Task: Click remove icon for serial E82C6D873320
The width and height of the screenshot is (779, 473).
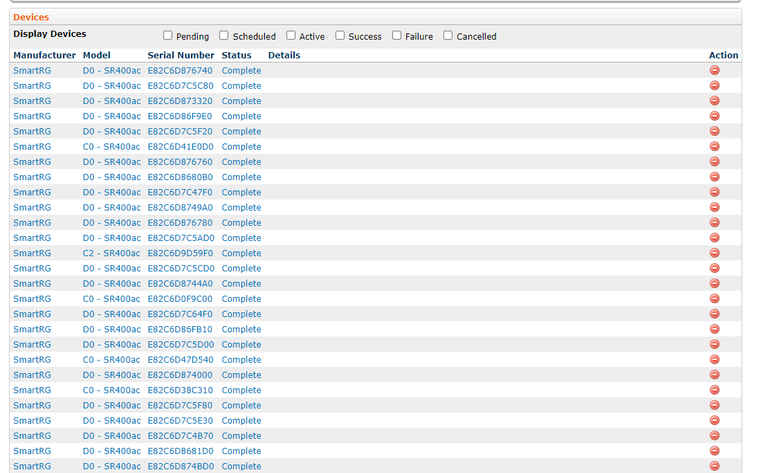Action: 714,100
